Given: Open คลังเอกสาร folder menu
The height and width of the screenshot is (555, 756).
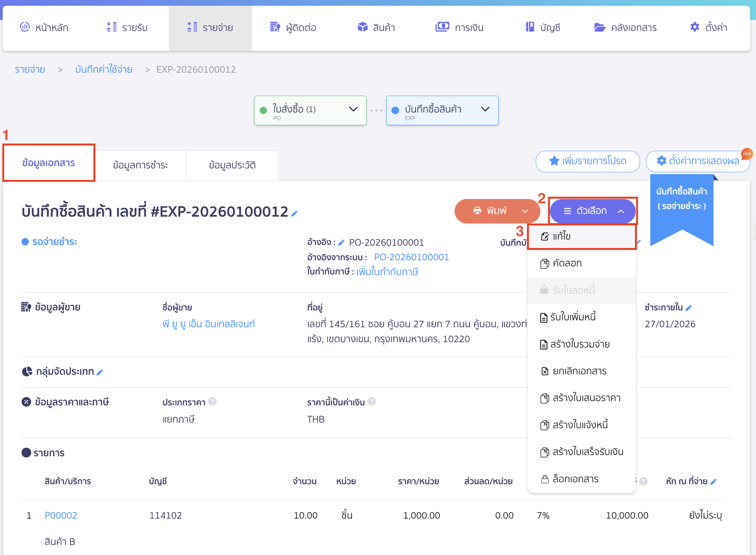Looking at the screenshot, I should (625, 28).
